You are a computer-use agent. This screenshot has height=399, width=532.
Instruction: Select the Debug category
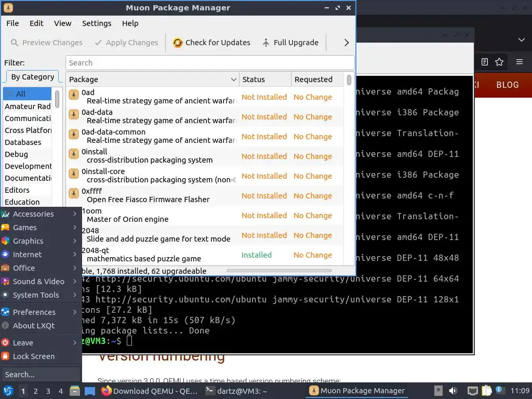[x=27, y=154]
